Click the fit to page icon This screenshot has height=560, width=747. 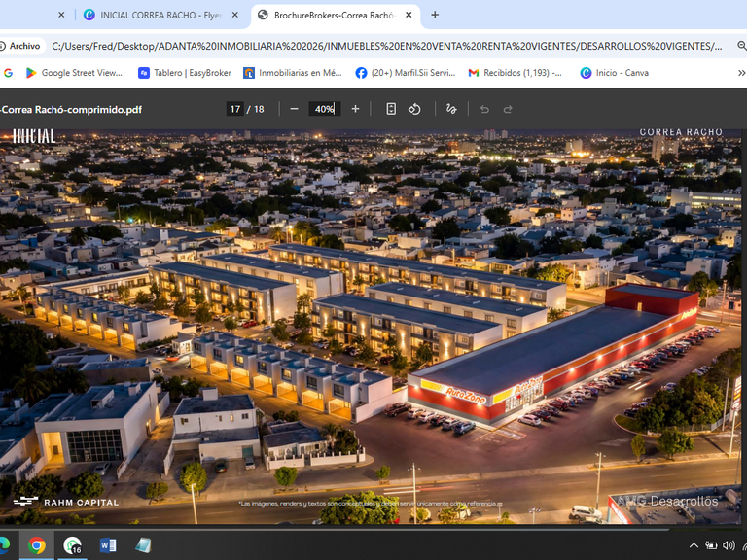point(391,109)
